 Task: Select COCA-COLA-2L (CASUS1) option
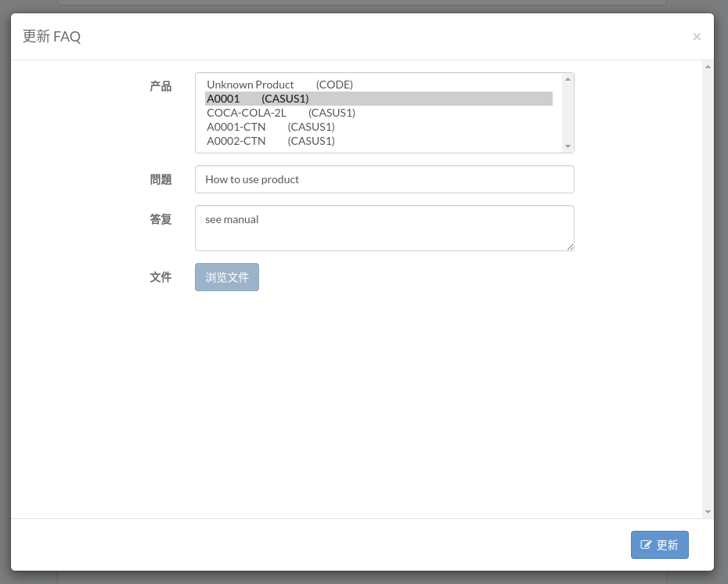click(379, 113)
